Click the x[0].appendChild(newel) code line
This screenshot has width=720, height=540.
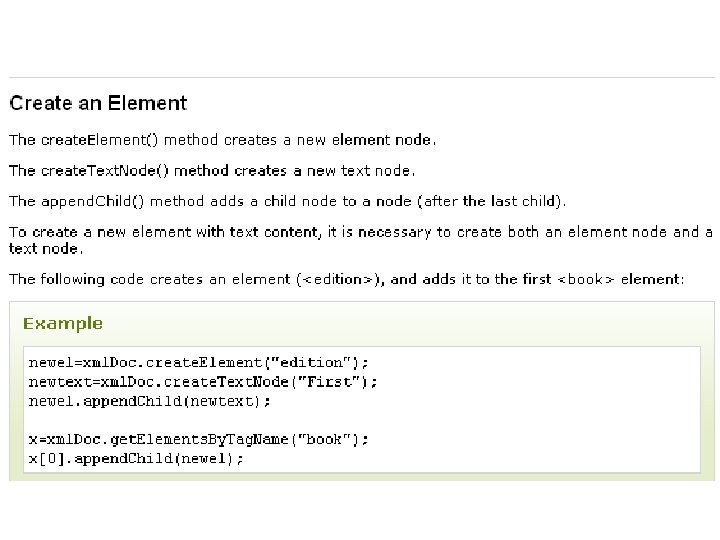pos(136,459)
